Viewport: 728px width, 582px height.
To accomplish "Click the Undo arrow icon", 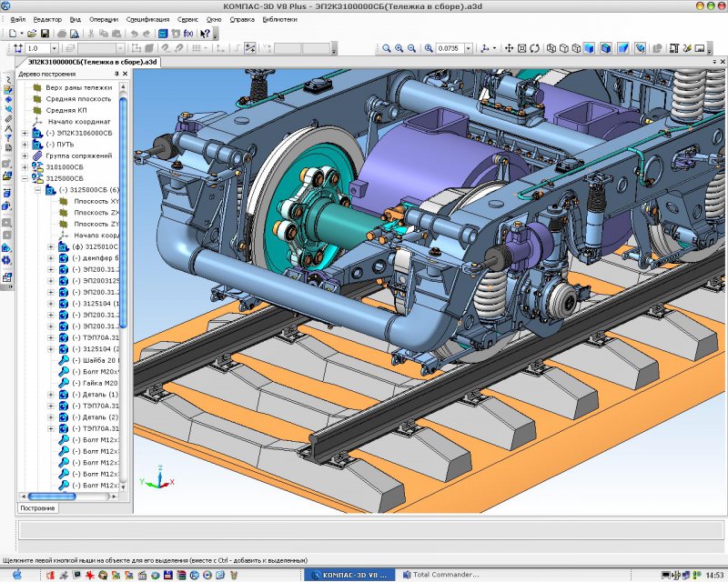I will click(x=133, y=33).
